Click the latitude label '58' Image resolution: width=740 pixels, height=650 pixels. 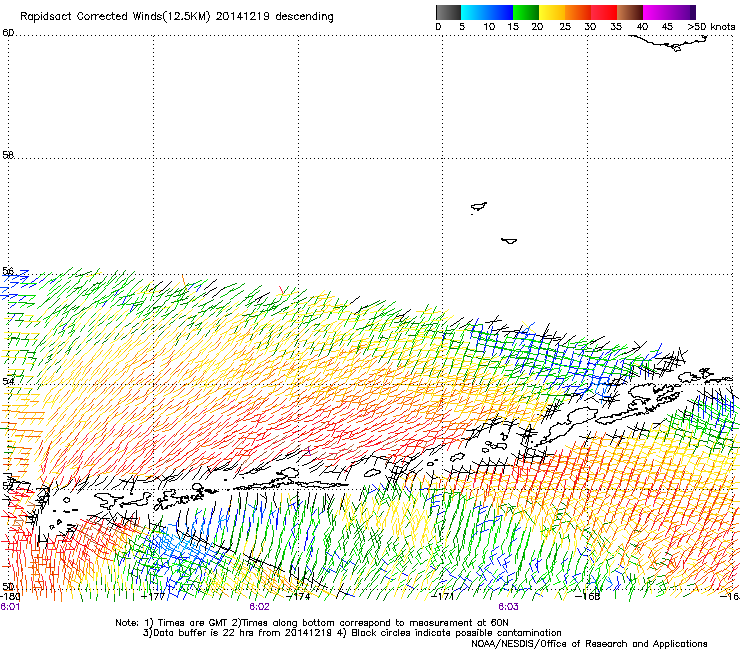point(8,155)
